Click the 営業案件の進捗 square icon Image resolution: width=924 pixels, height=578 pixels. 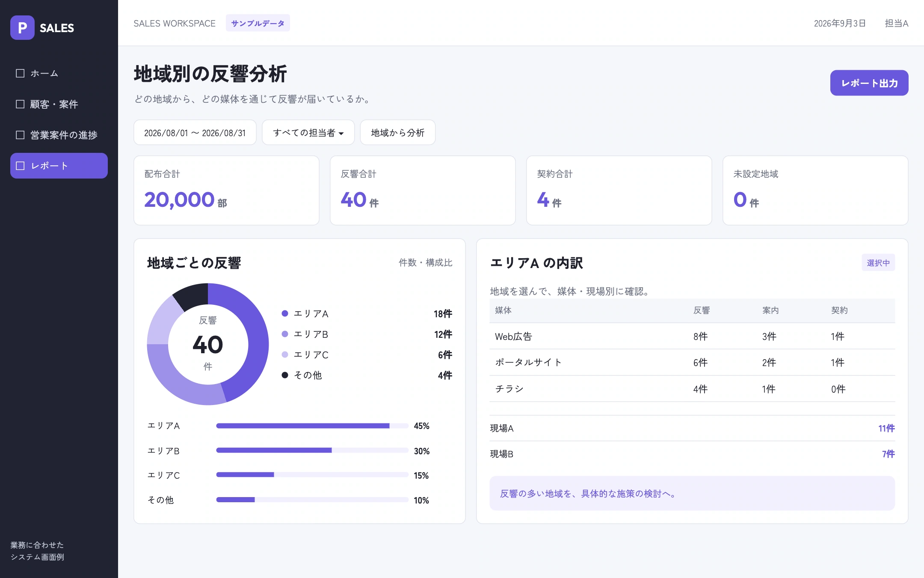20,135
